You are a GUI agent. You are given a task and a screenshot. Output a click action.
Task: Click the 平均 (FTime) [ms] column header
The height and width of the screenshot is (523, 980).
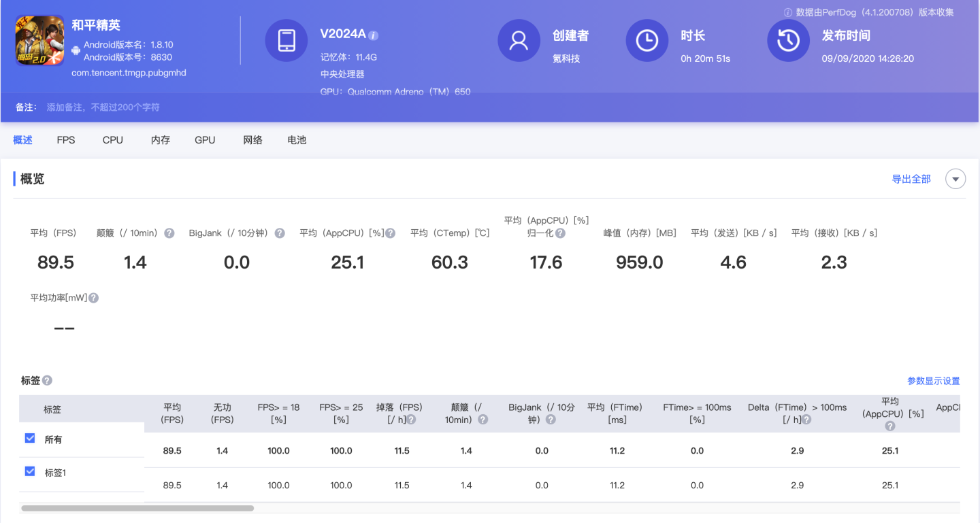click(617, 414)
